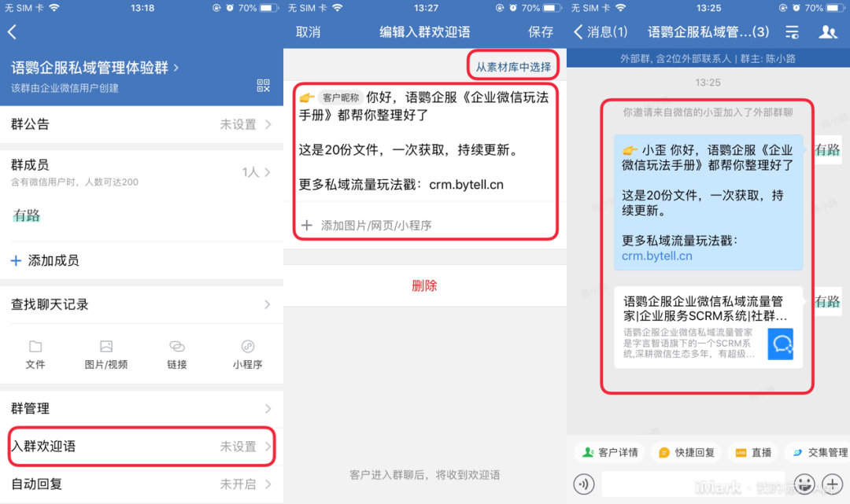This screenshot has width=850, height=504.
Task: Expand the 群公告 row
Action: [x=142, y=124]
